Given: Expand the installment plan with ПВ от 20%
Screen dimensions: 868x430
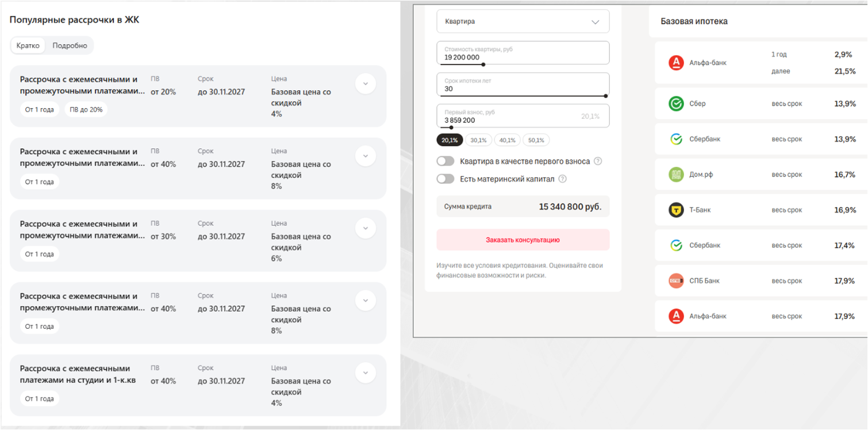Looking at the screenshot, I should coord(366,84).
